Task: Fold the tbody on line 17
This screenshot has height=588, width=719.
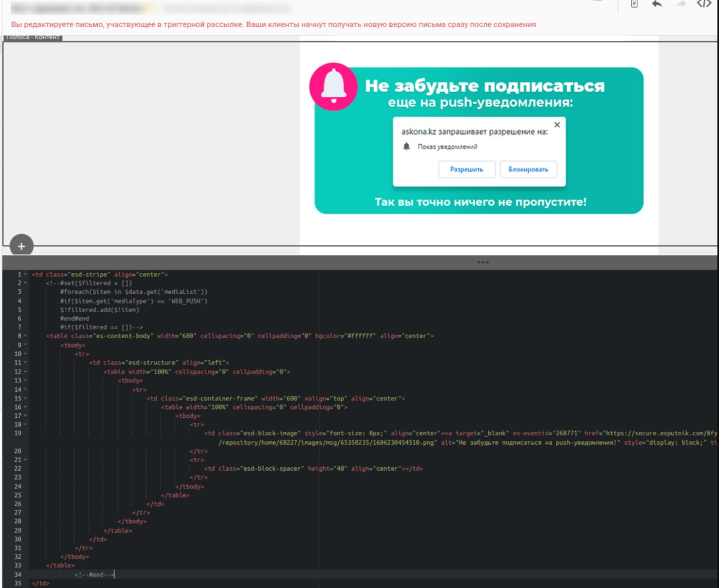Action: point(25,416)
